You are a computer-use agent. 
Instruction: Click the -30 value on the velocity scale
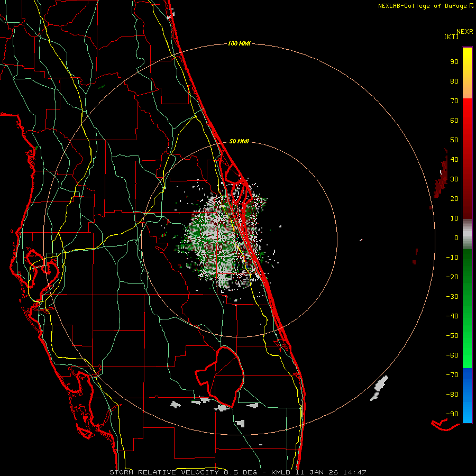(x=452, y=297)
